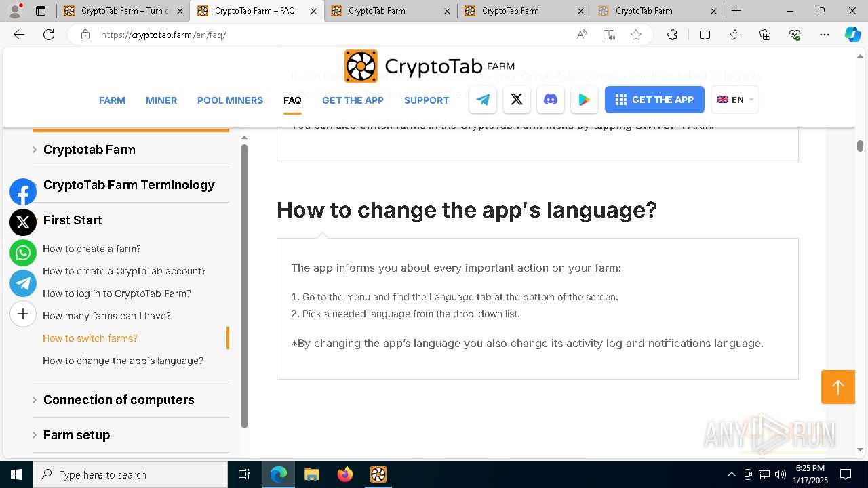Open 'How to switch farms?' link

[90, 338]
